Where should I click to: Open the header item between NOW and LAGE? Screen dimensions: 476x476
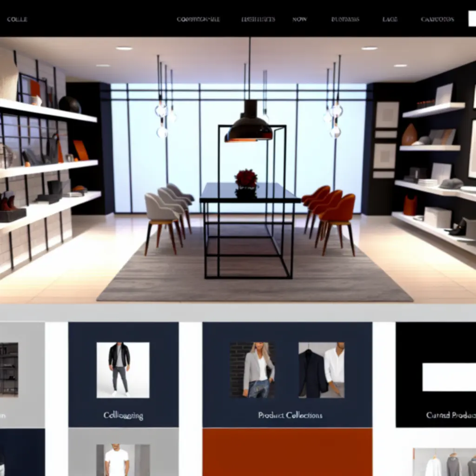click(x=345, y=20)
